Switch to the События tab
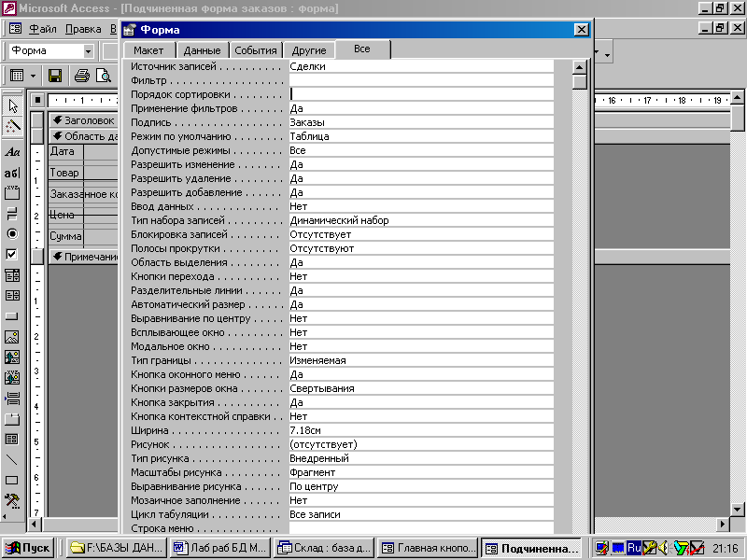Viewport: 747px width, 560px height. pyautogui.click(x=256, y=50)
